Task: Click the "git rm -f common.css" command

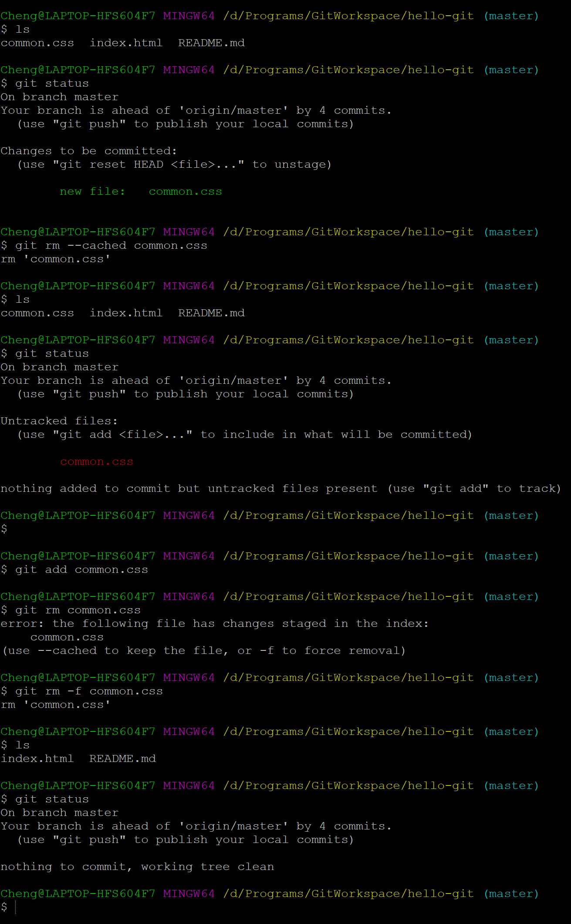Action: tap(89, 691)
